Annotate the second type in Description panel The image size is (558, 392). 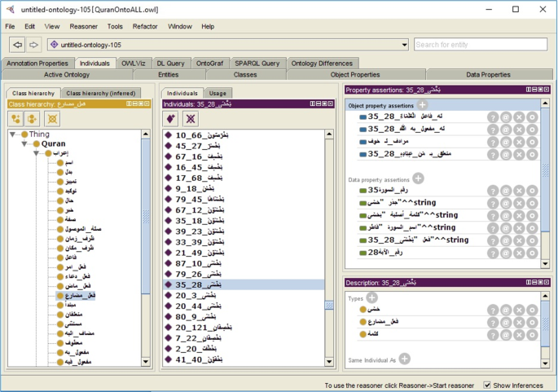(506, 323)
